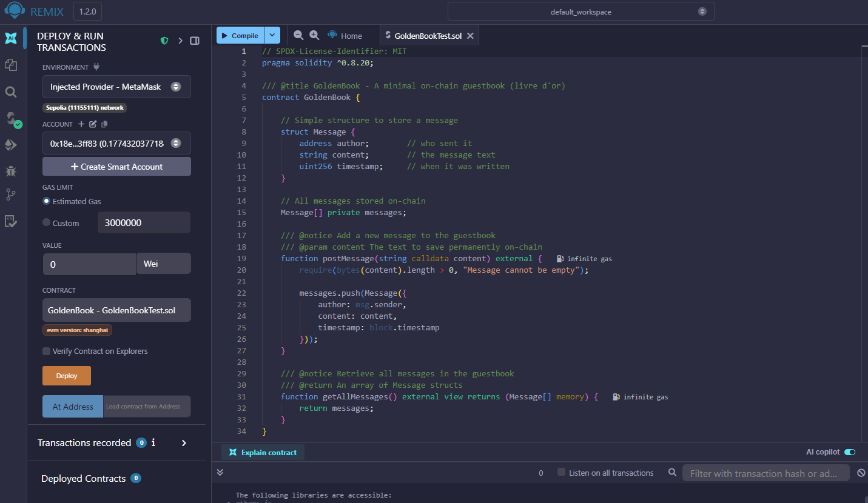Toggle the AI copilot switch
This screenshot has height=503, width=868.
pos(850,452)
